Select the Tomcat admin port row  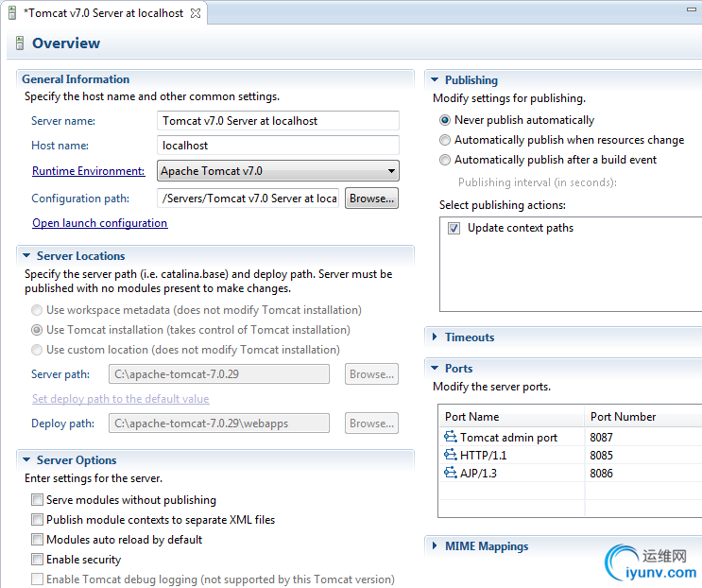(570, 437)
